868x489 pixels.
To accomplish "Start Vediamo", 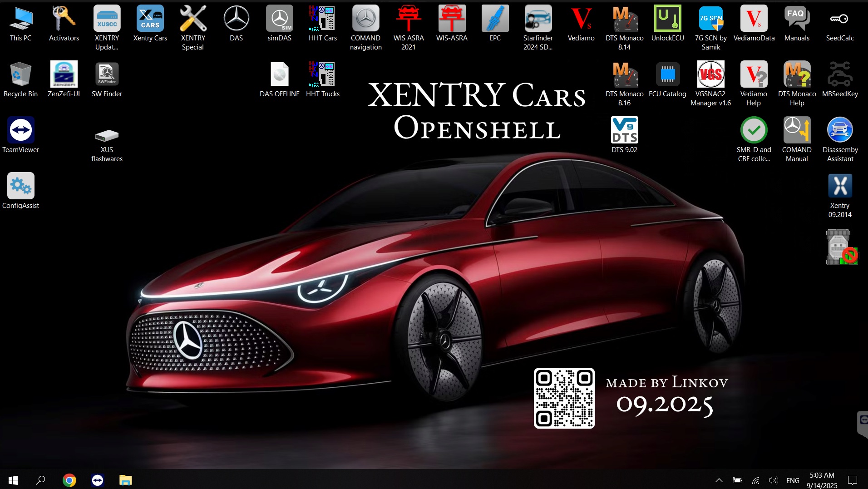I will point(581,18).
